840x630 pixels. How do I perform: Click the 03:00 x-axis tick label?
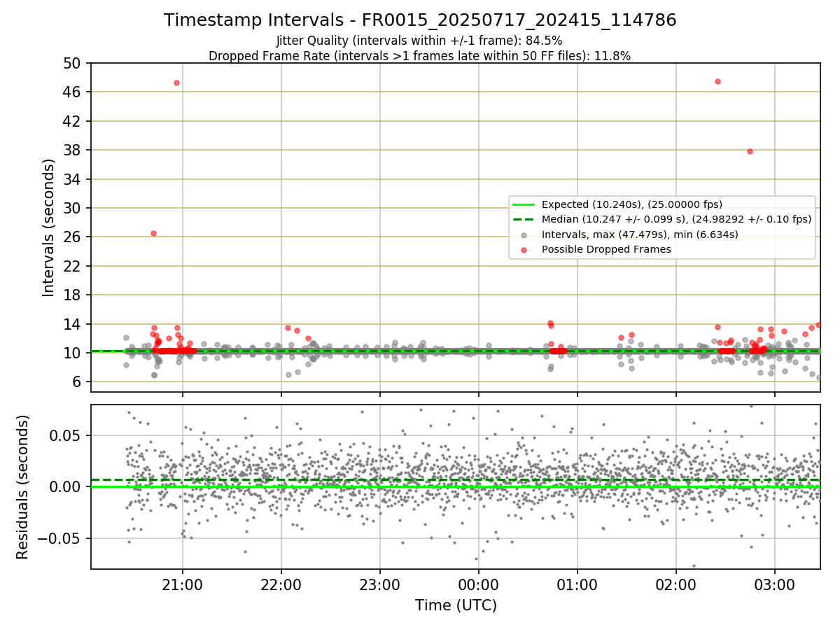(775, 584)
